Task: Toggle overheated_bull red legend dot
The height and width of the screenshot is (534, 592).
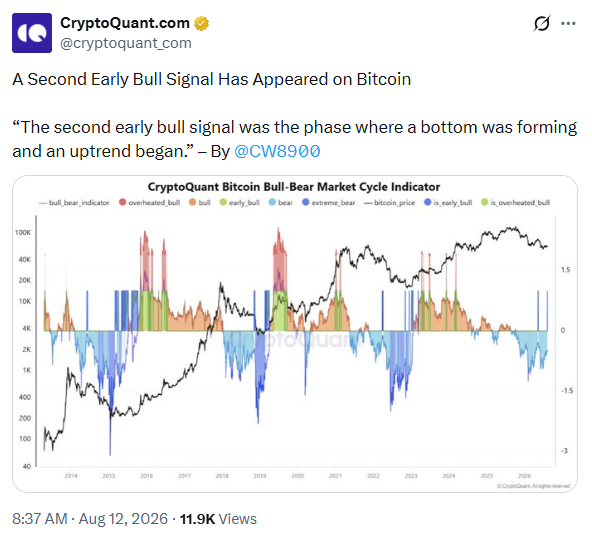Action: (x=122, y=202)
